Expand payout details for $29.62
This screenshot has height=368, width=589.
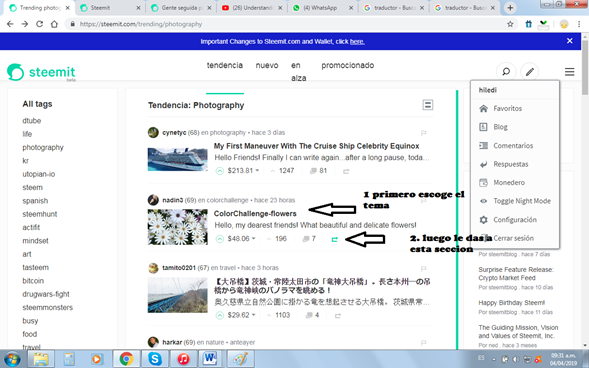tap(254, 315)
